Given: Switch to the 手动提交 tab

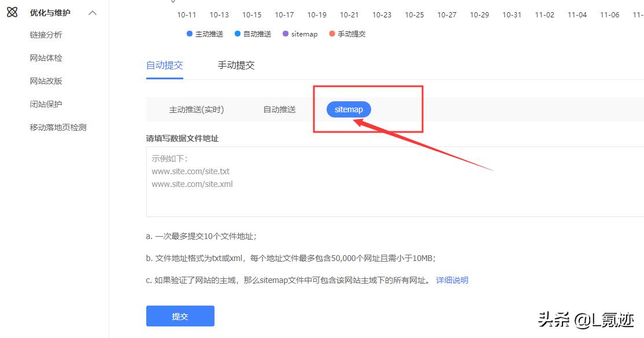Looking at the screenshot, I should click(x=235, y=65).
